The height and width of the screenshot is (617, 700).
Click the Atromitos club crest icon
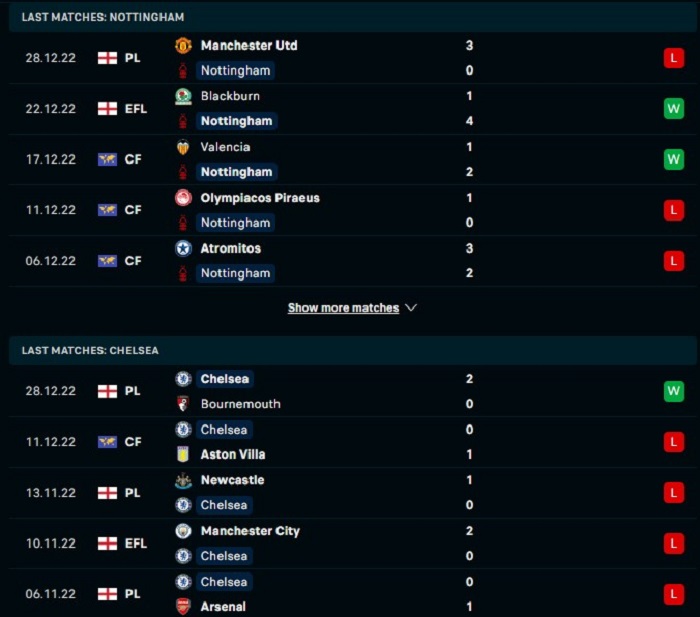pos(183,249)
